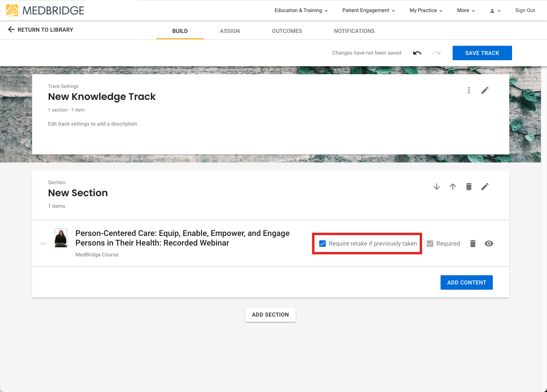Click the '1 section · 1 item' text
Image resolution: width=547 pixels, height=392 pixels.
pos(66,110)
